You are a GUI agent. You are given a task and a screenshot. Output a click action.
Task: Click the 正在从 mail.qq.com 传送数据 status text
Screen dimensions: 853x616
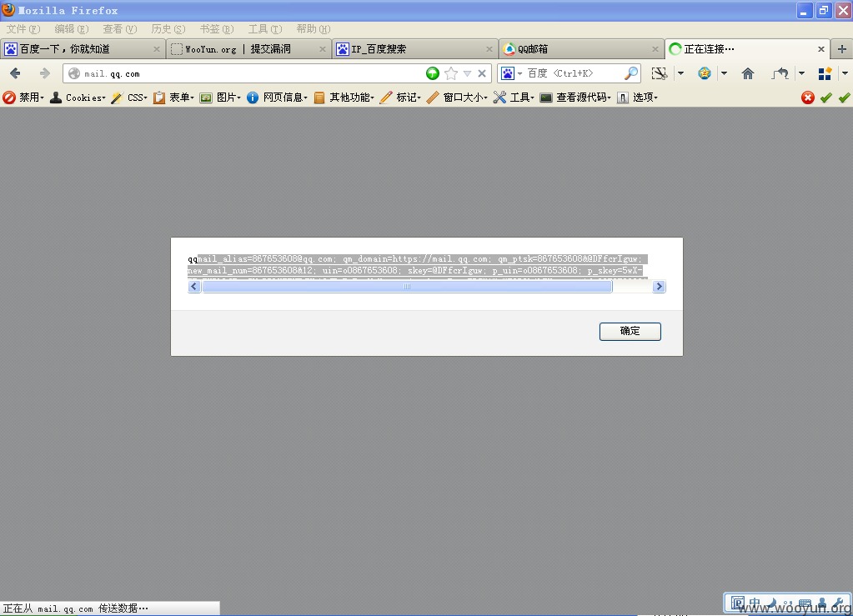(x=75, y=608)
